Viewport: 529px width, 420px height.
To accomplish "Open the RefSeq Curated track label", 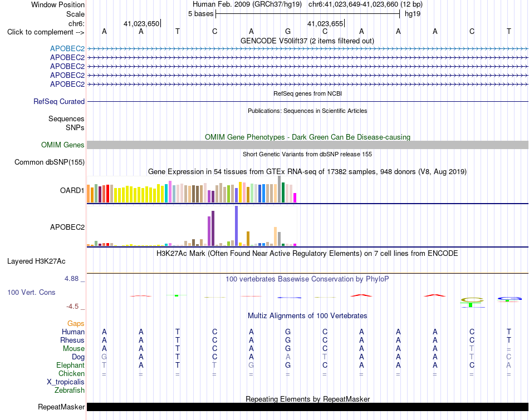I will 58,101.
